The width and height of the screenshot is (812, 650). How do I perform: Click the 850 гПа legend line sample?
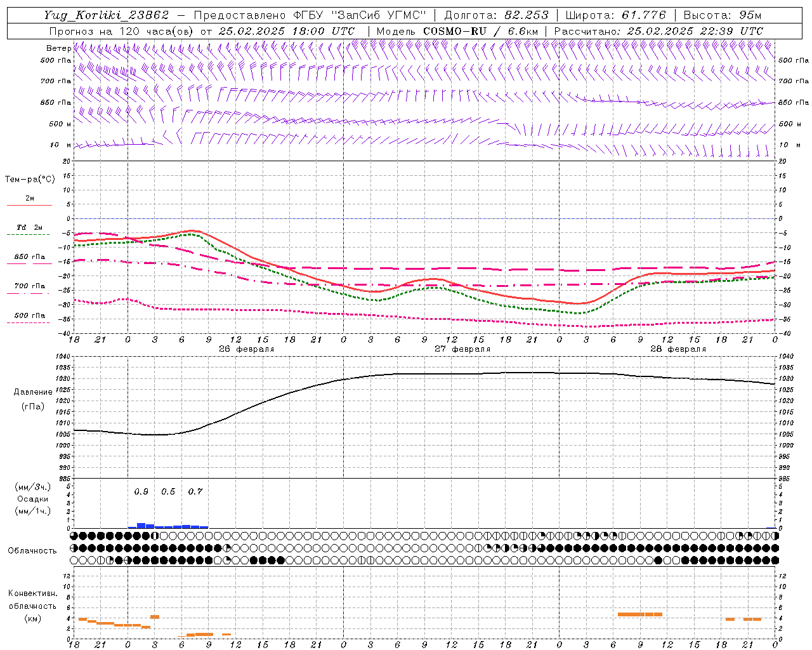(x=29, y=263)
